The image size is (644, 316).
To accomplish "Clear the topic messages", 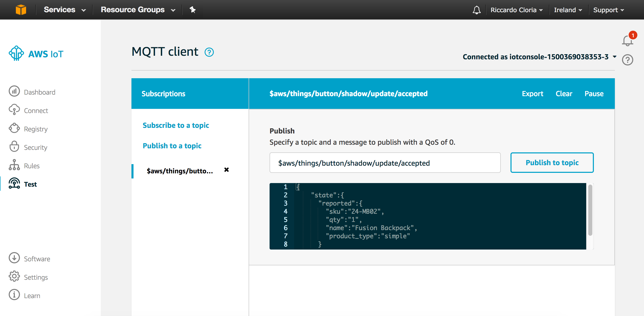I will click(x=564, y=94).
